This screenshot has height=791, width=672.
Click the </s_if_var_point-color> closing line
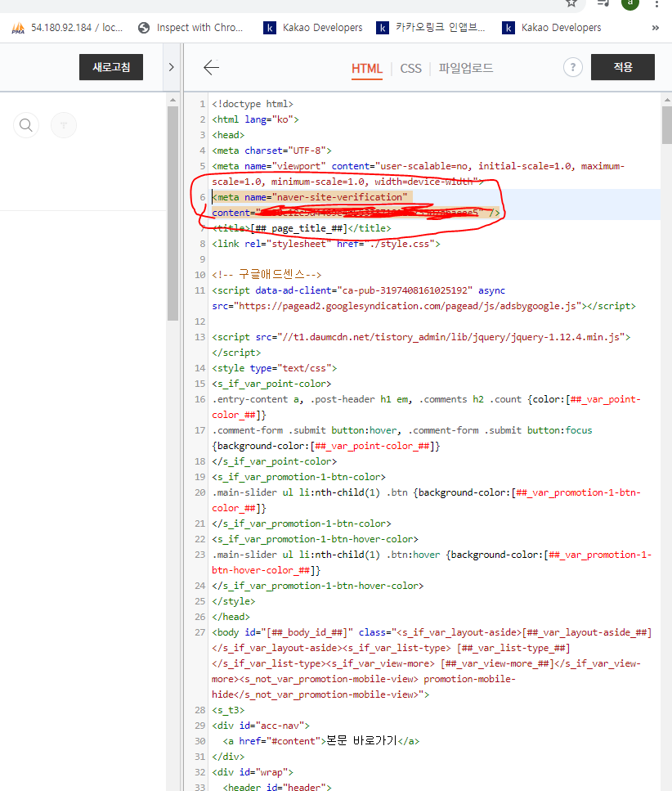click(274, 461)
